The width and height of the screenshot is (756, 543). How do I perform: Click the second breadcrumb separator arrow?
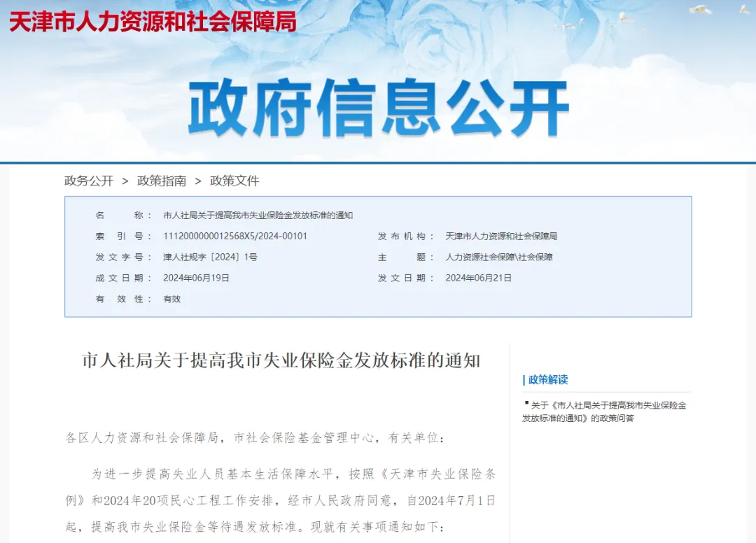[197, 181]
